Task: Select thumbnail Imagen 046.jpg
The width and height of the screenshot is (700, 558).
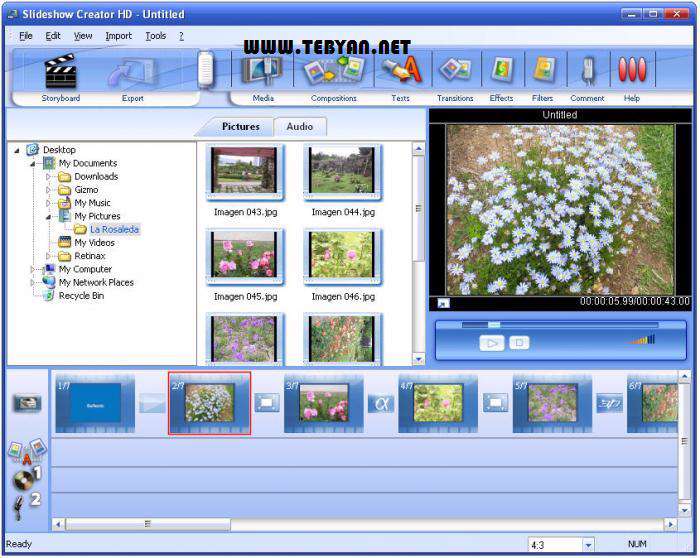Action: 342,256
